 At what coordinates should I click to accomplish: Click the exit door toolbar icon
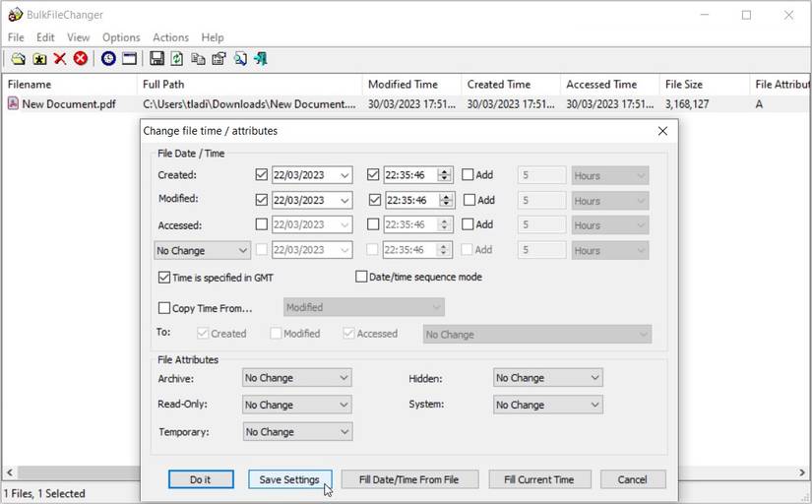click(261, 58)
